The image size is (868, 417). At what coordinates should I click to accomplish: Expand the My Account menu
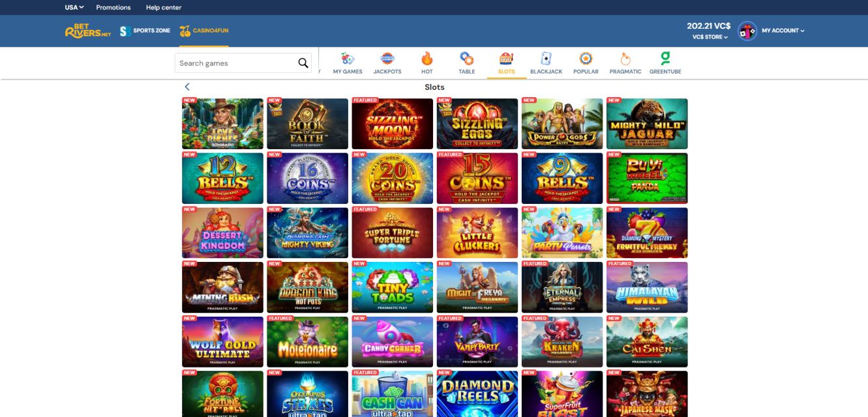(783, 31)
